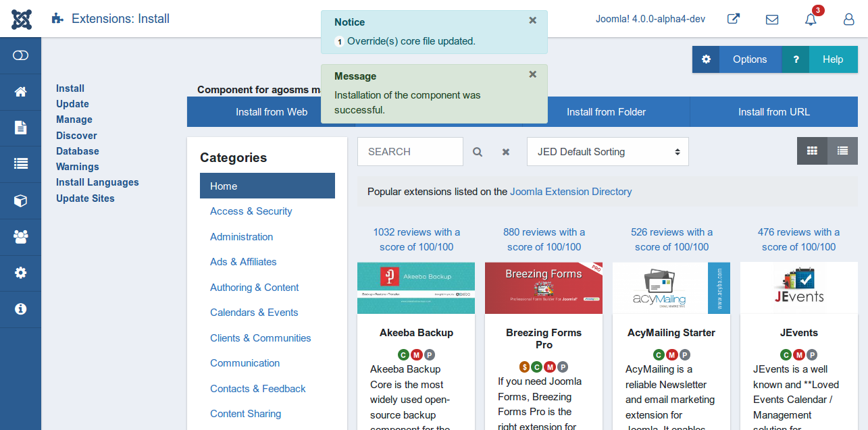Viewport: 868px width, 430px height.
Task: Switch to Install from URL tab
Action: click(x=774, y=112)
